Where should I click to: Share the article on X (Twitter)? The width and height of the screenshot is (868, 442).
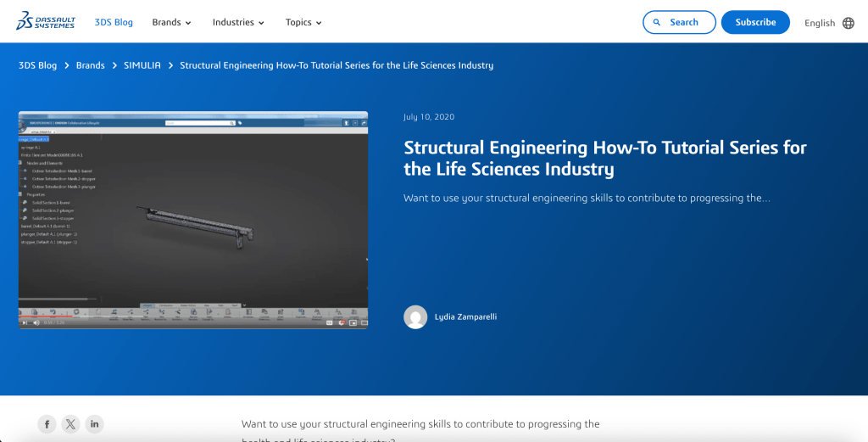[70, 424]
